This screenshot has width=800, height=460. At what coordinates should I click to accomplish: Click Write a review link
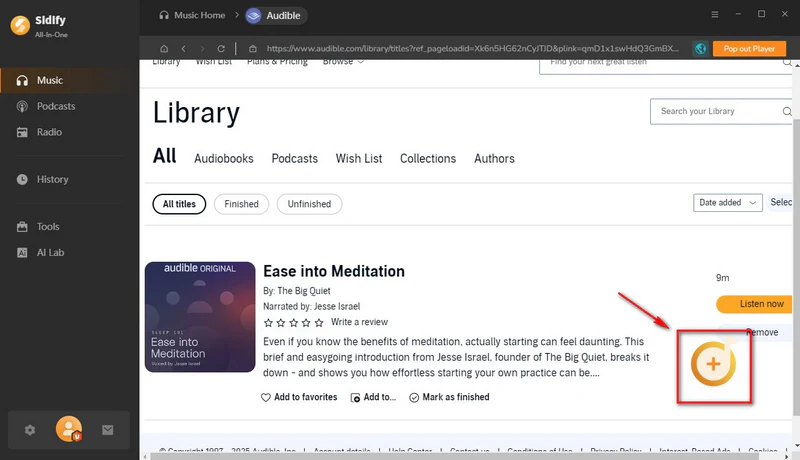(x=359, y=322)
